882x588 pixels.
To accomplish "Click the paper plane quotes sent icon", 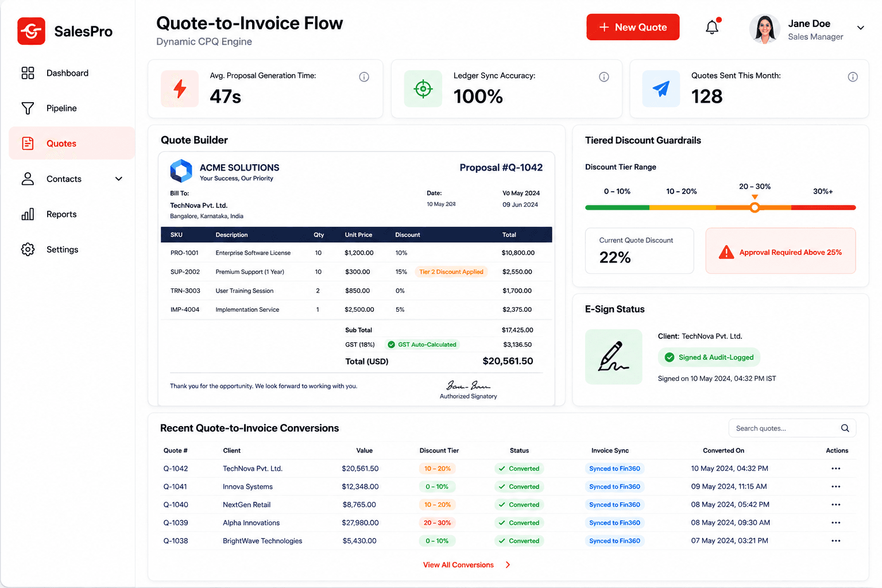I will [x=661, y=88].
